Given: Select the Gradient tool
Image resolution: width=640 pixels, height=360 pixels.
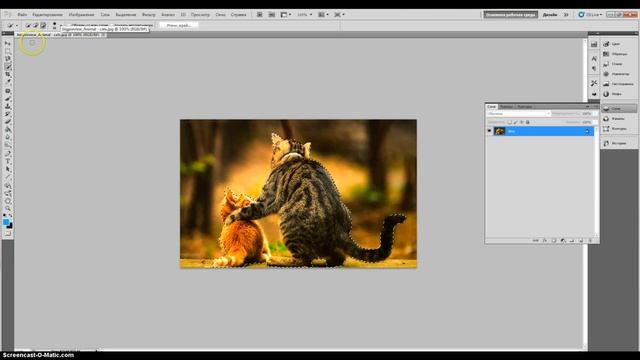Looking at the screenshot, I should pyautogui.click(x=8, y=130).
